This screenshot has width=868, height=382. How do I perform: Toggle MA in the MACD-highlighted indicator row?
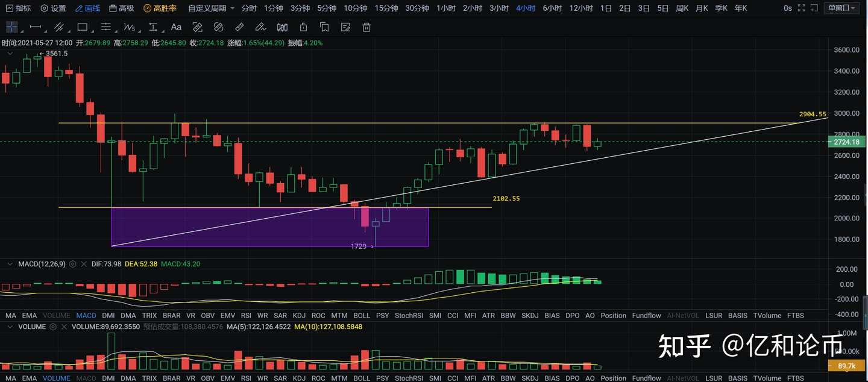point(11,315)
